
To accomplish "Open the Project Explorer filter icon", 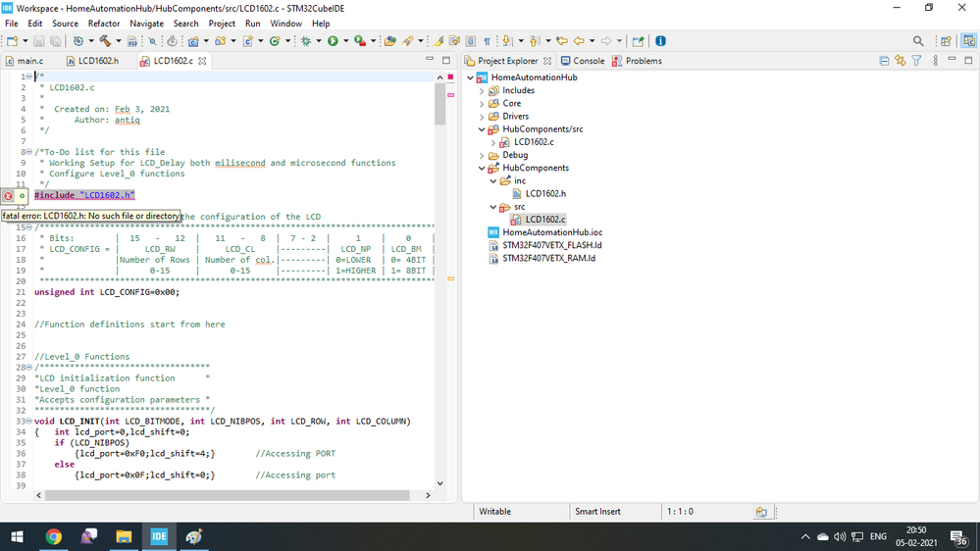I will pos(917,61).
